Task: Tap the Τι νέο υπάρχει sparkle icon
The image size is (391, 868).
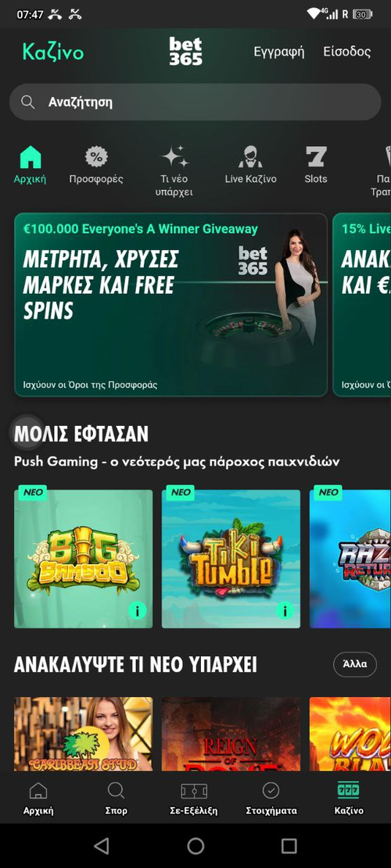Action: 175,157
